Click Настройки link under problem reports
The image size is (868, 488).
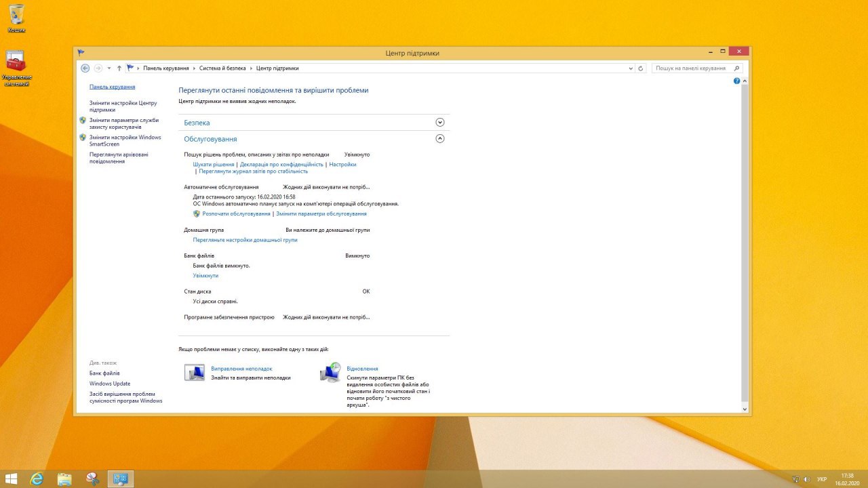pos(342,164)
